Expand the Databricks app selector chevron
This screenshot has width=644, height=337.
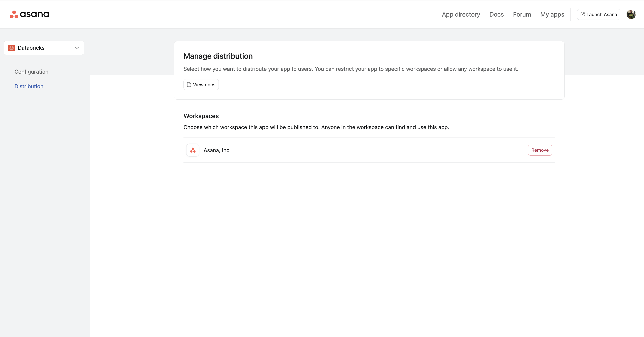coord(77,48)
